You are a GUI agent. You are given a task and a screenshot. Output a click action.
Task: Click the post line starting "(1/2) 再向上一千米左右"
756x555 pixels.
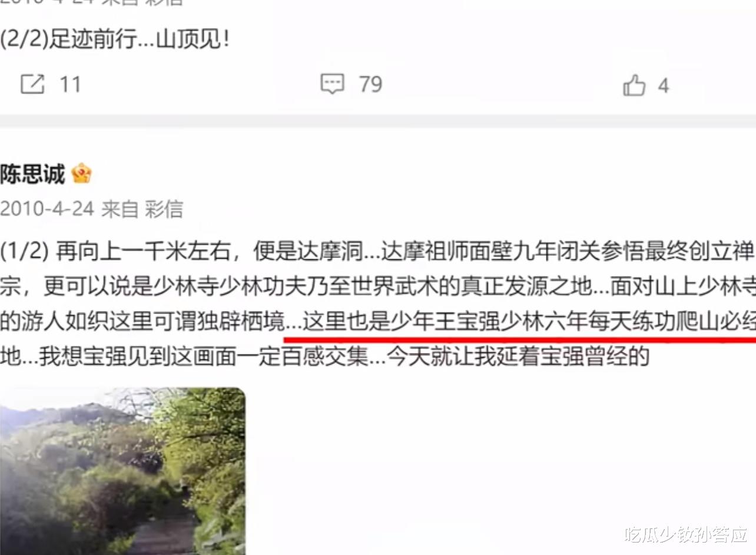point(378,253)
